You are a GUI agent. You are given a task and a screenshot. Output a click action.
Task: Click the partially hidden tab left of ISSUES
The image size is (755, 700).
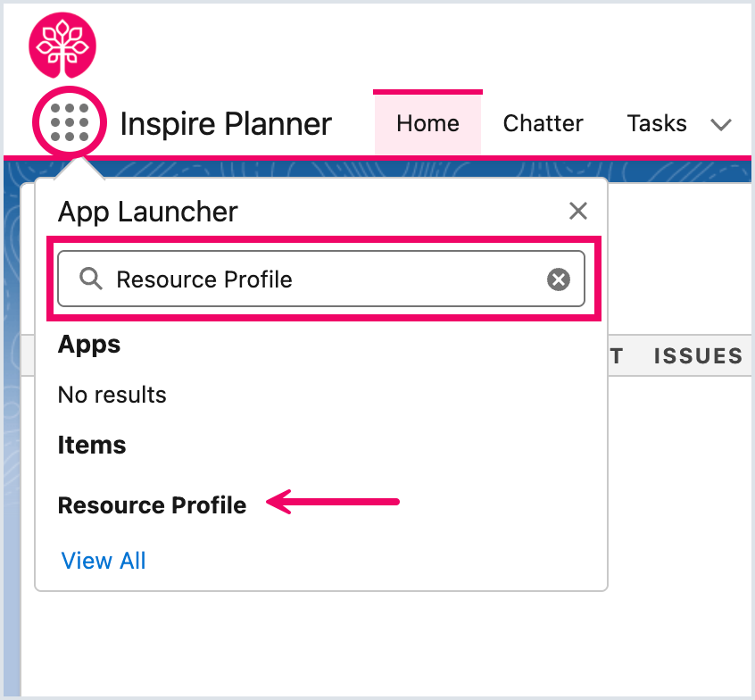617,356
